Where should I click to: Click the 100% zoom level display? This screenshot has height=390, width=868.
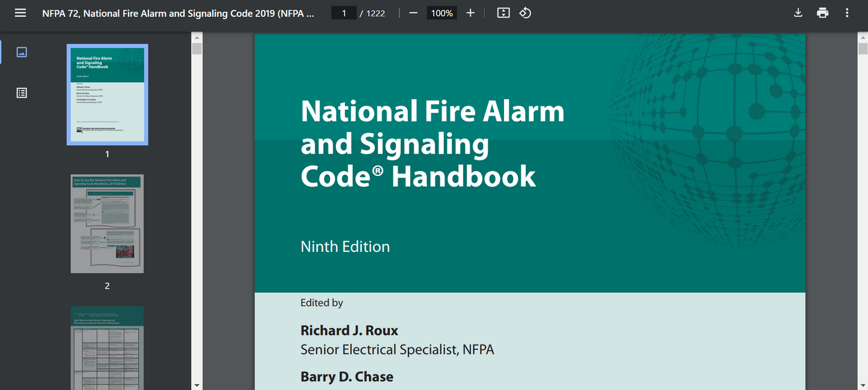click(x=442, y=12)
